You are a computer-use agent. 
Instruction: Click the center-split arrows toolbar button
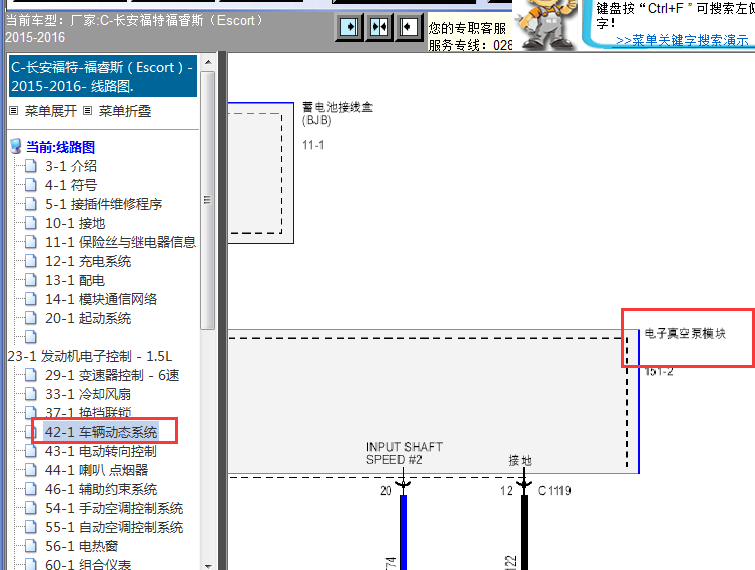pyautogui.click(x=379, y=27)
